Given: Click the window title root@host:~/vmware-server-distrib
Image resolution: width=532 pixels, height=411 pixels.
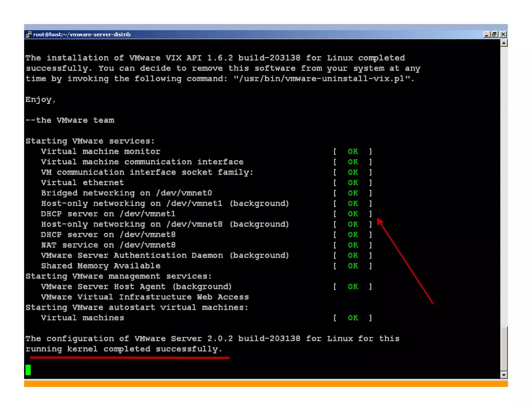Looking at the screenshot, I should 82,34.
